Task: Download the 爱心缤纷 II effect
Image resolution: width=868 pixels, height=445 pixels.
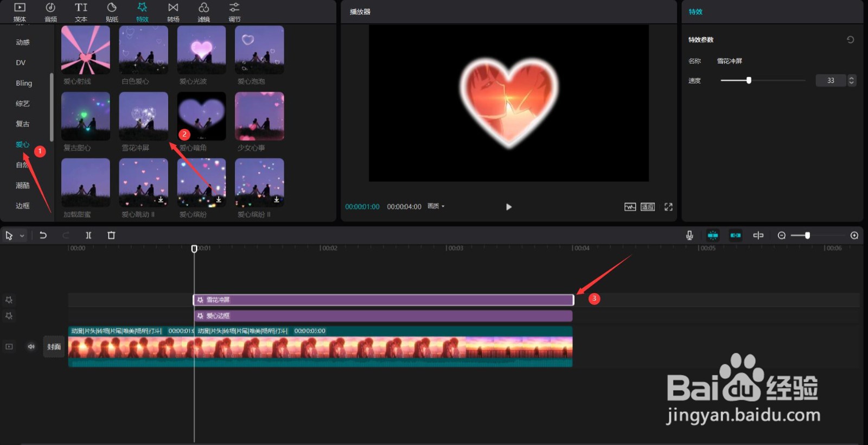Action: tap(277, 200)
